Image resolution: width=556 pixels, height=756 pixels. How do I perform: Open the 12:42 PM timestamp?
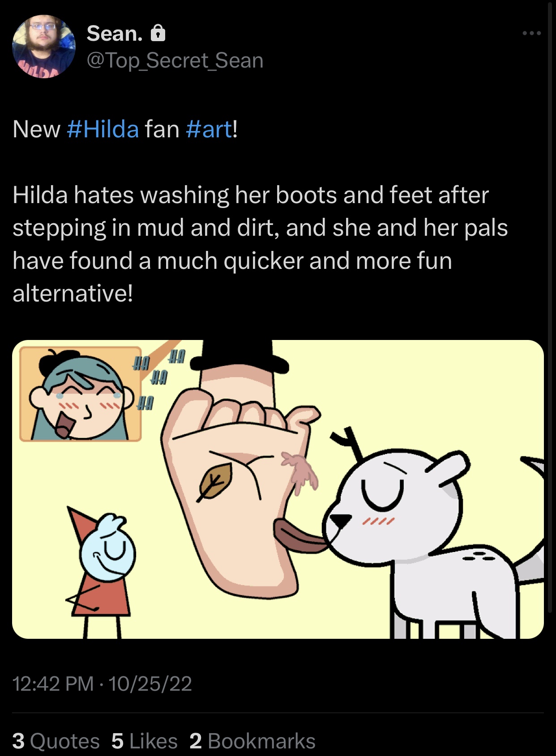coord(53,684)
